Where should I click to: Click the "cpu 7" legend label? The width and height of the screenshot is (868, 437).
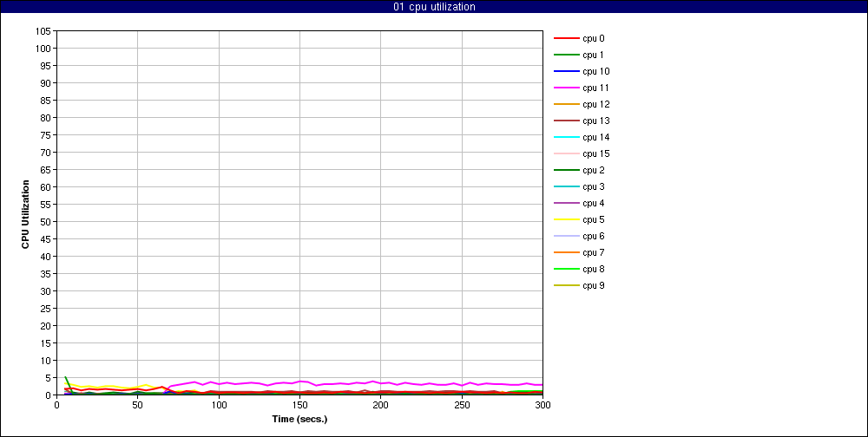click(594, 253)
